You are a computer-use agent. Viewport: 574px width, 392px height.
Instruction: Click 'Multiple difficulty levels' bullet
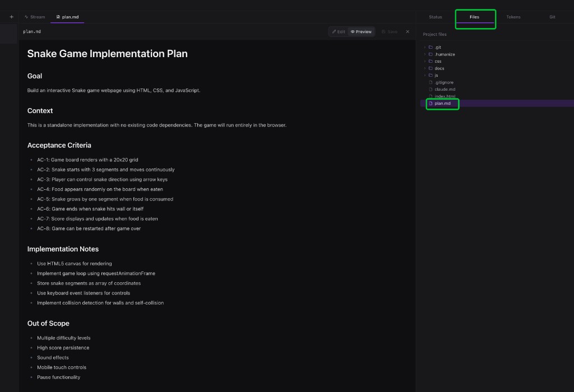pyautogui.click(x=64, y=338)
